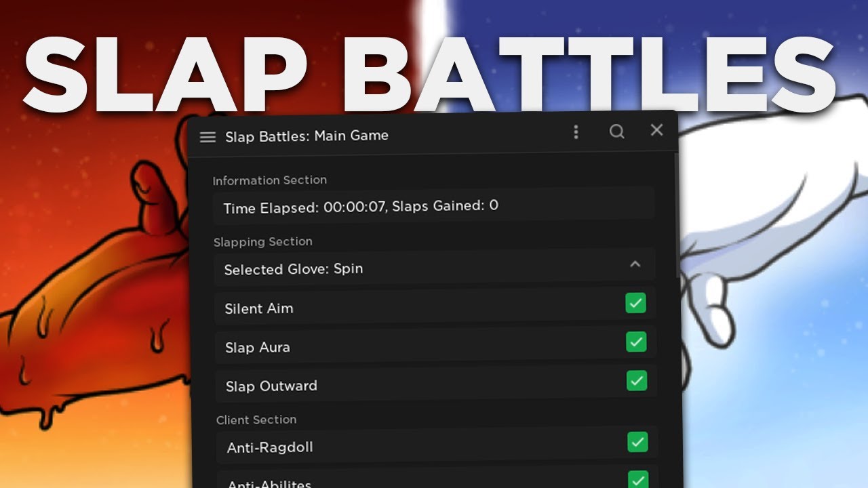Turn off the Anti-Ragdoll checkbox
This screenshot has height=488, width=868.
click(637, 442)
